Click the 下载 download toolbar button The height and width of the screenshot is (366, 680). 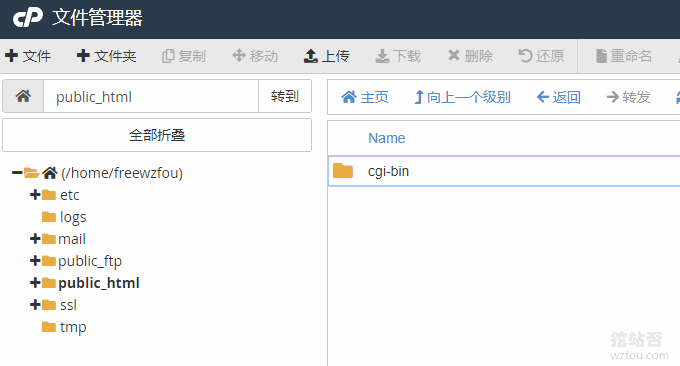click(398, 56)
